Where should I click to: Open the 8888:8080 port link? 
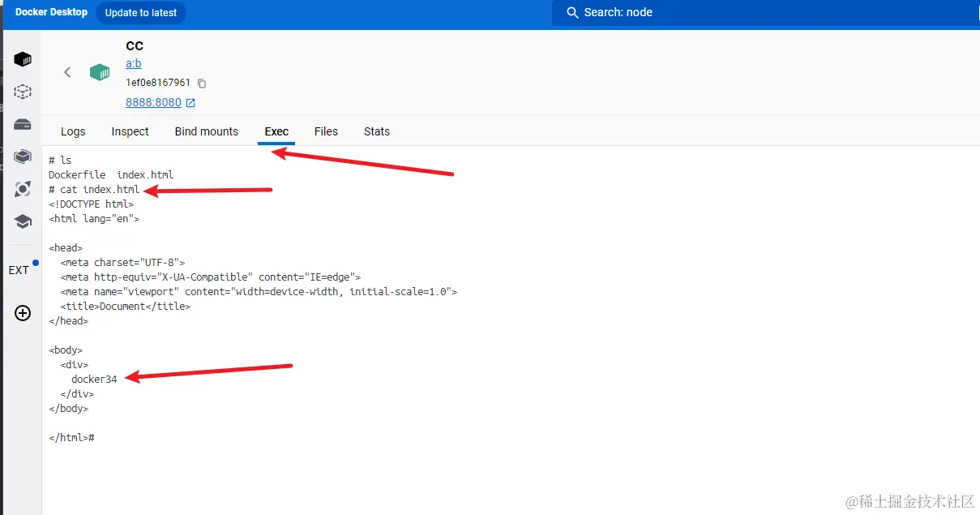coord(154,103)
